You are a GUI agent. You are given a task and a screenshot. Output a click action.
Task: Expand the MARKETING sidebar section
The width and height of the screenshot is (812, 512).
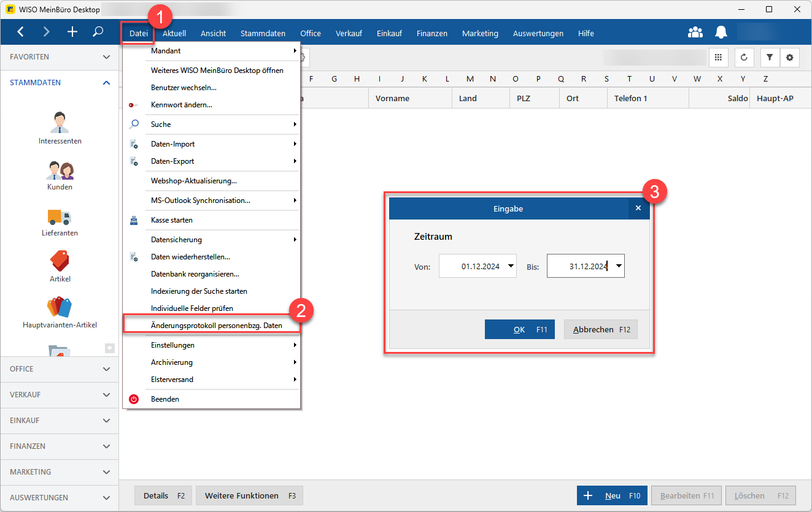pyautogui.click(x=60, y=472)
